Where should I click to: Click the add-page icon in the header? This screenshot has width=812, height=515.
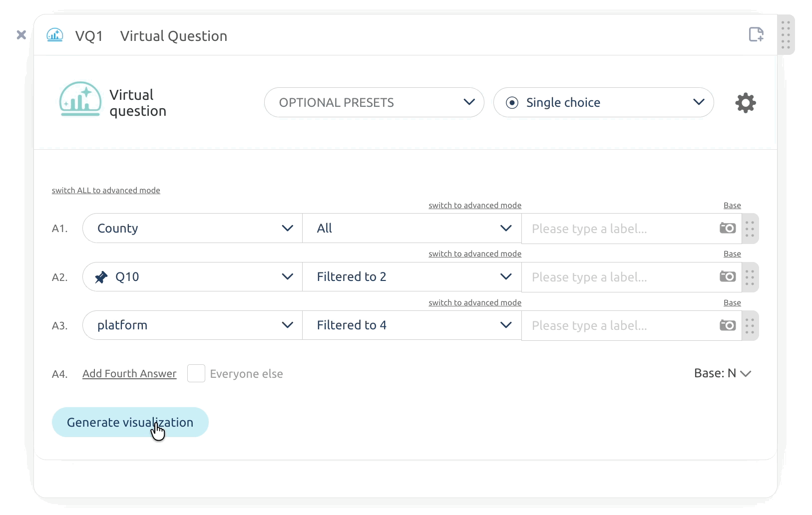(757, 34)
